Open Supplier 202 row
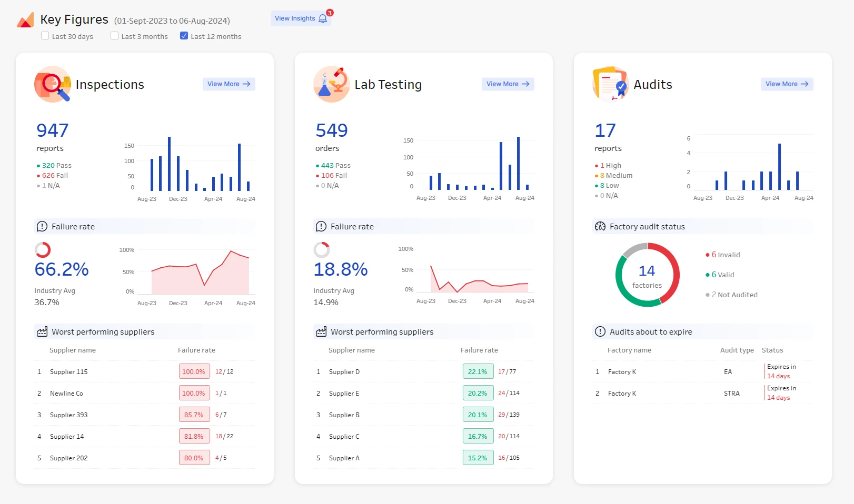This screenshot has height=504, width=854. tap(145, 458)
